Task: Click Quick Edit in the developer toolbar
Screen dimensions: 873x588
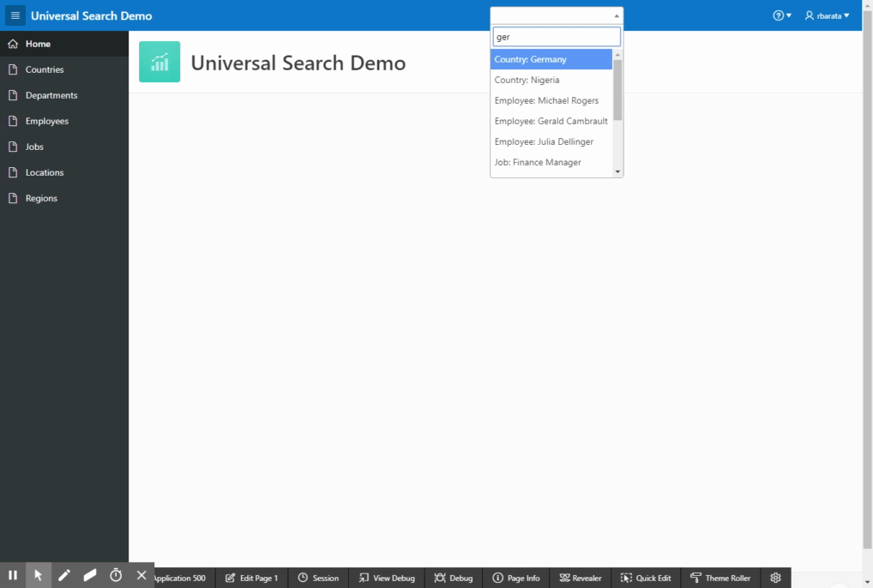Action: coord(646,577)
